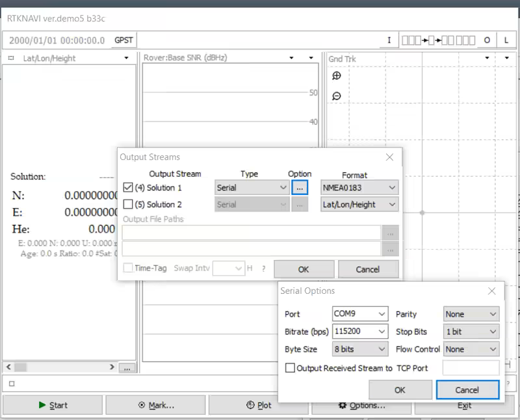Click the O output streams button
This screenshot has height=420, width=520.
pyautogui.click(x=487, y=40)
